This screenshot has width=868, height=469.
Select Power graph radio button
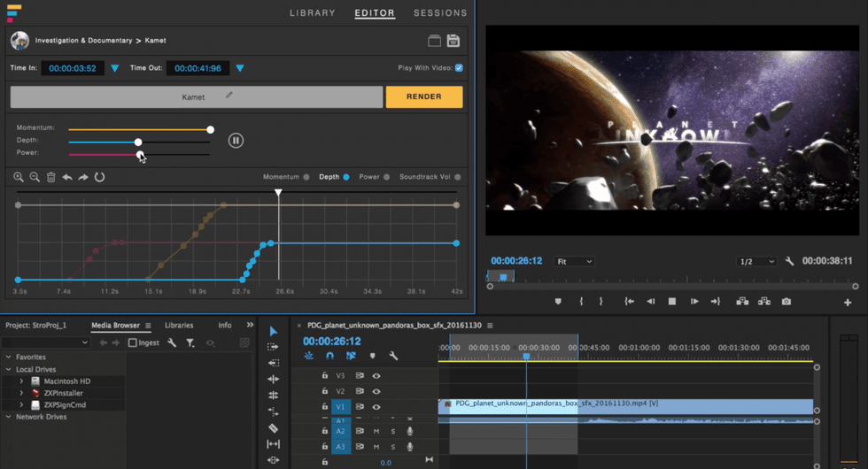tap(386, 177)
